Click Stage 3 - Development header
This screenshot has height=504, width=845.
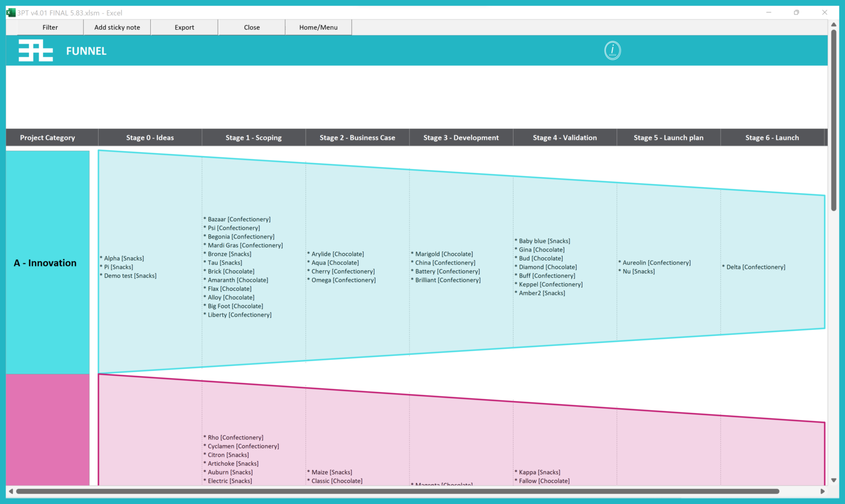461,138
